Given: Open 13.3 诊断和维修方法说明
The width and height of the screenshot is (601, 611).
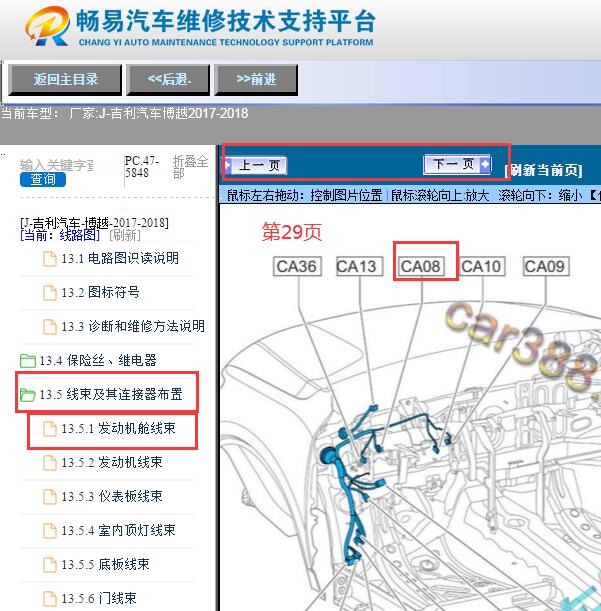Looking at the screenshot, I should [x=133, y=326].
